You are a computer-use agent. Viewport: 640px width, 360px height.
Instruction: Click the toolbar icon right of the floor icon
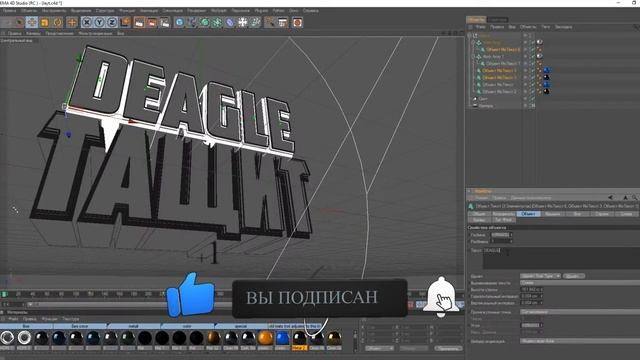(256, 22)
